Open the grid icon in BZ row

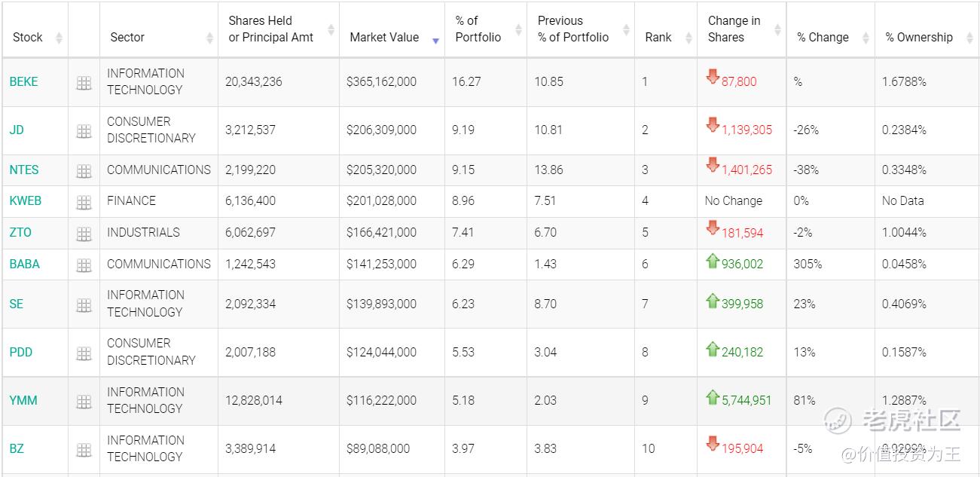[84, 450]
